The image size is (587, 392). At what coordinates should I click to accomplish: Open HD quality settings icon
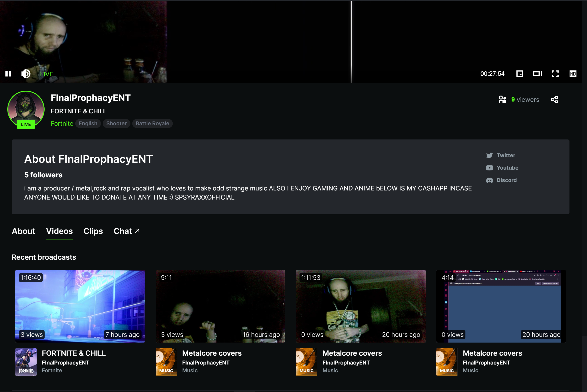tap(573, 74)
